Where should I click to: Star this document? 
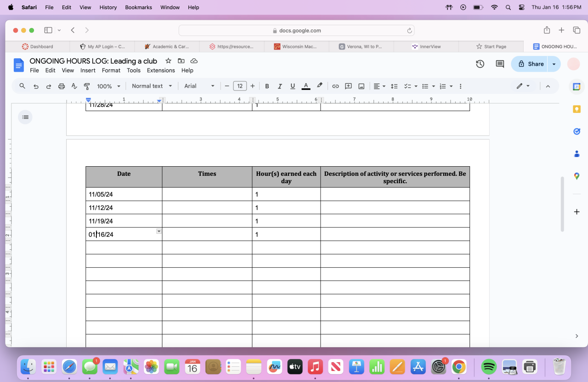[x=168, y=61]
